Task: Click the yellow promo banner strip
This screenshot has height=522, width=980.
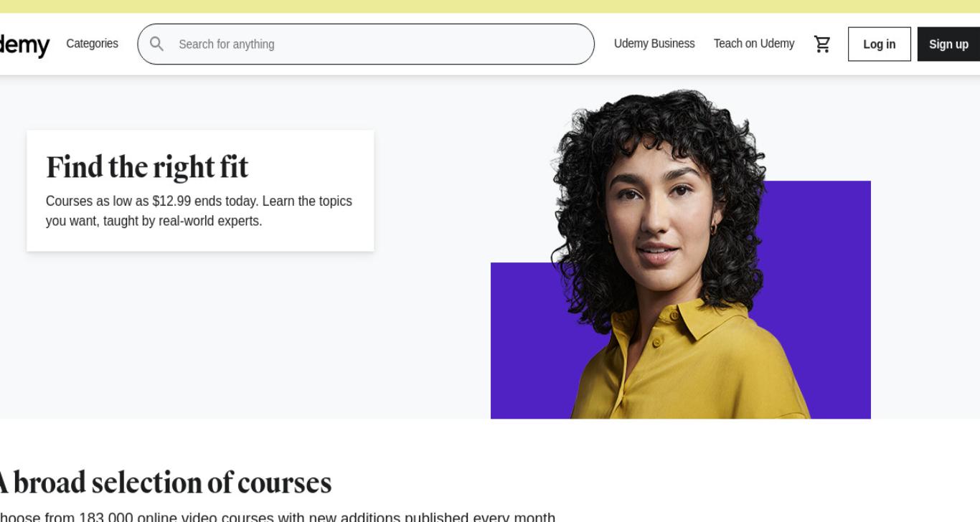Action: click(x=490, y=6)
